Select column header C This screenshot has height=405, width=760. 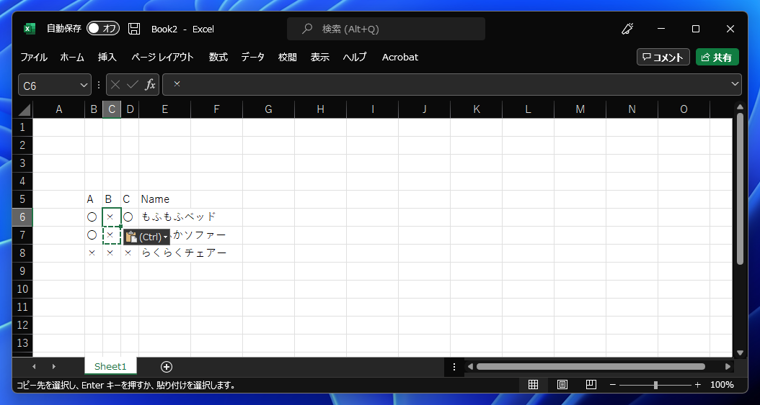(111, 110)
